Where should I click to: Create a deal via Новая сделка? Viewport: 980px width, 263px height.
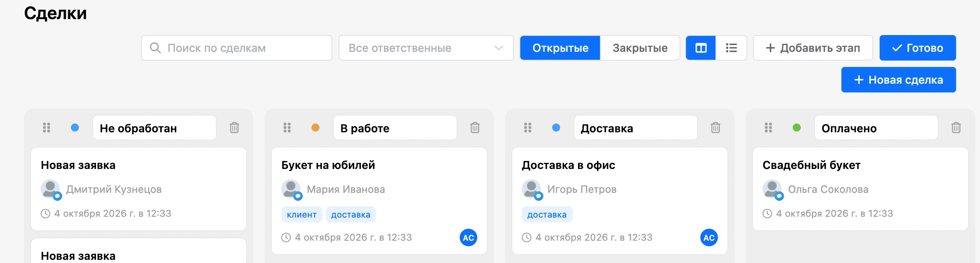[x=898, y=80]
